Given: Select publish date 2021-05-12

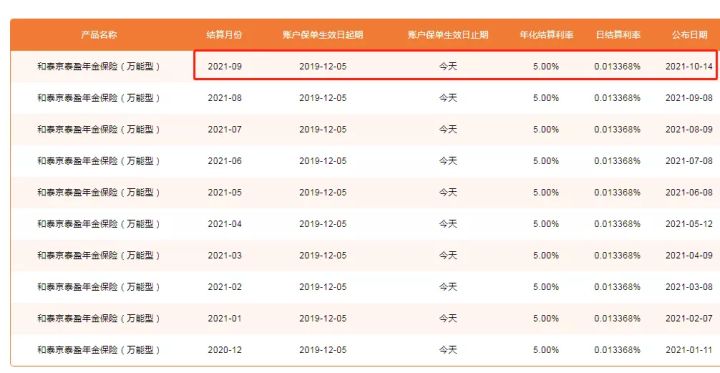Looking at the screenshot, I should pyautogui.click(x=689, y=224).
